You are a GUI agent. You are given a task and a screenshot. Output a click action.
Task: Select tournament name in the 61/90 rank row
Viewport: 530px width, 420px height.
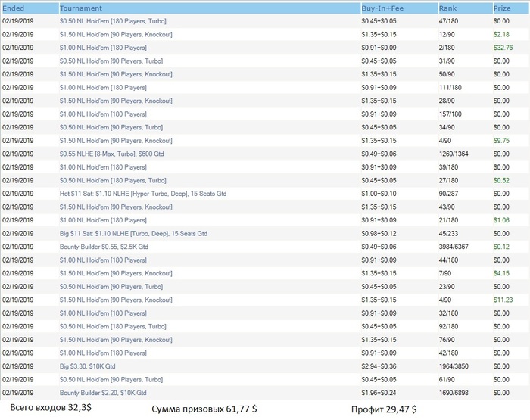tap(111, 380)
